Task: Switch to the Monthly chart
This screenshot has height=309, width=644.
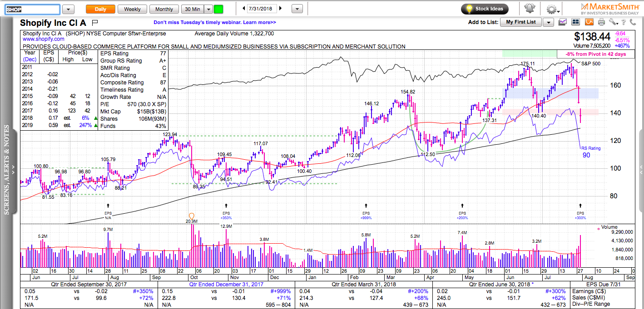Action: (164, 9)
